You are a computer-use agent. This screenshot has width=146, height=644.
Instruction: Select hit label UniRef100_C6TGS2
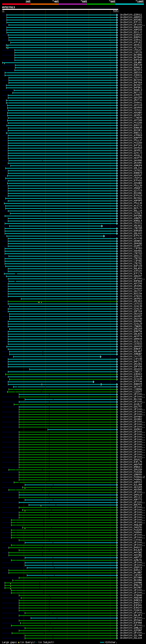pyautogui.click(x=131, y=110)
